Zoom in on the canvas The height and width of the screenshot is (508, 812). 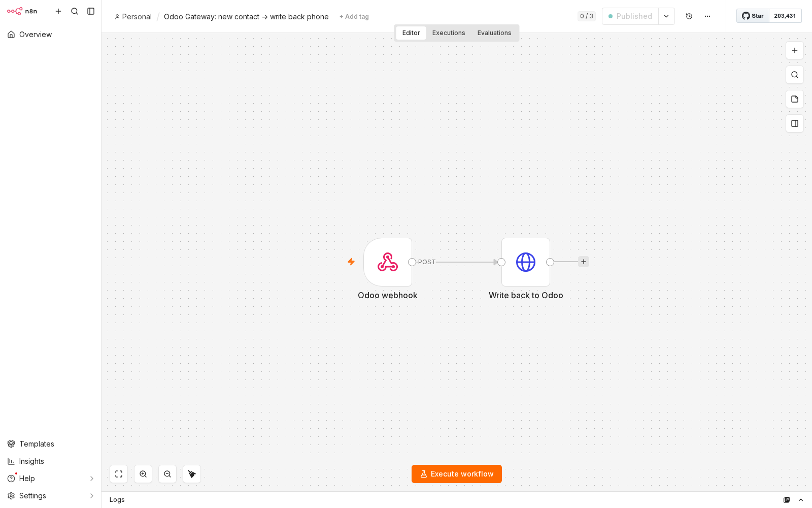tap(143, 474)
